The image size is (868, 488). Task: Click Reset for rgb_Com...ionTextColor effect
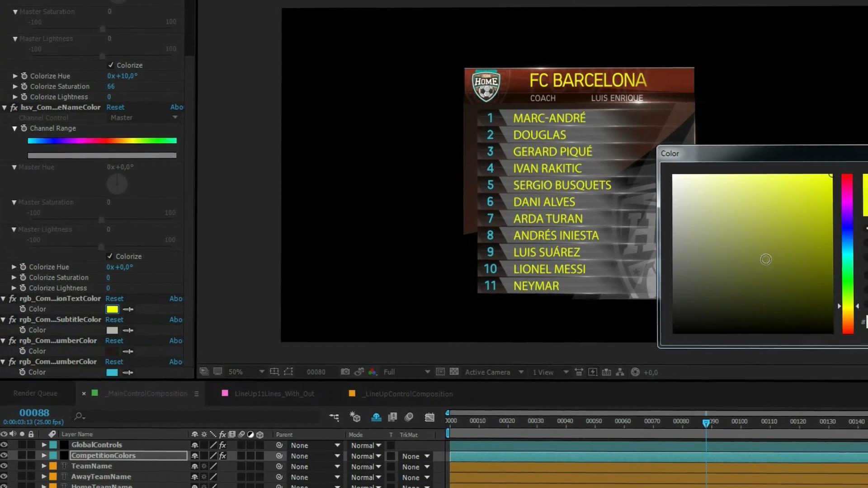[114, 299]
